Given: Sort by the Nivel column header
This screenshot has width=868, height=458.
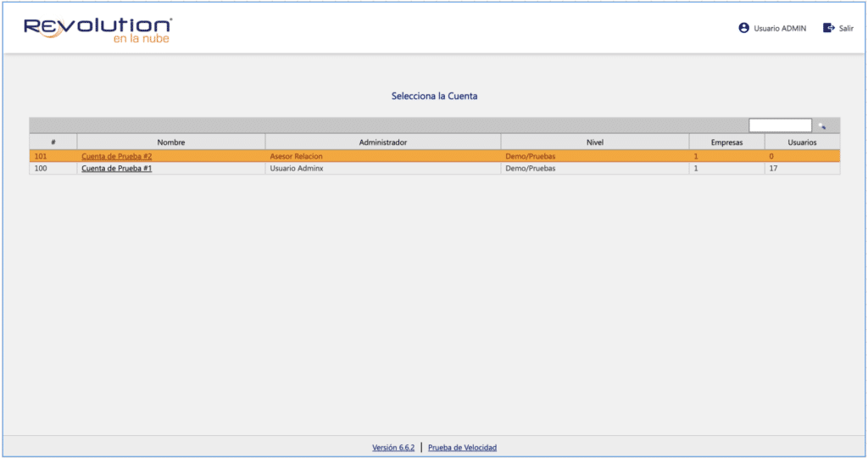Looking at the screenshot, I should (x=594, y=142).
